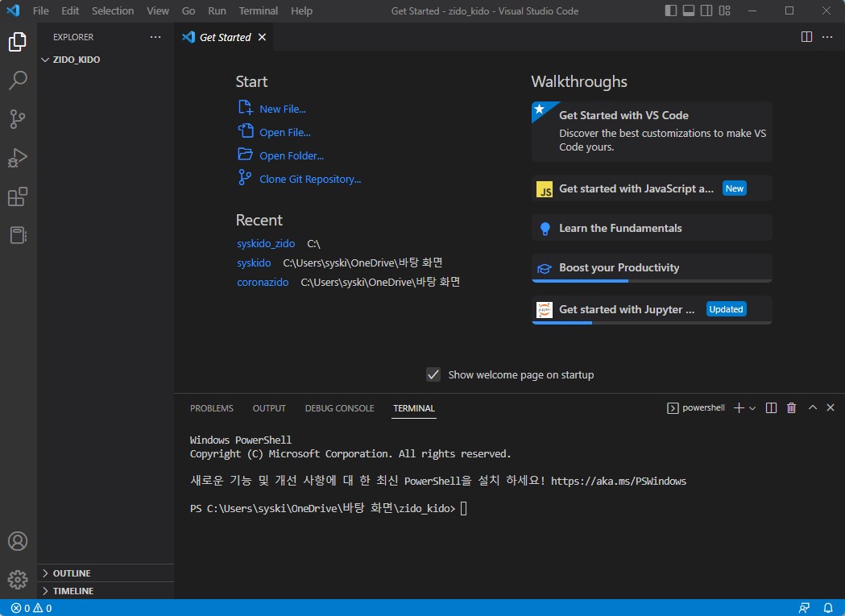This screenshot has height=616, width=845.
Task: Switch to the DEBUG CONSOLE tab
Action: click(x=339, y=408)
